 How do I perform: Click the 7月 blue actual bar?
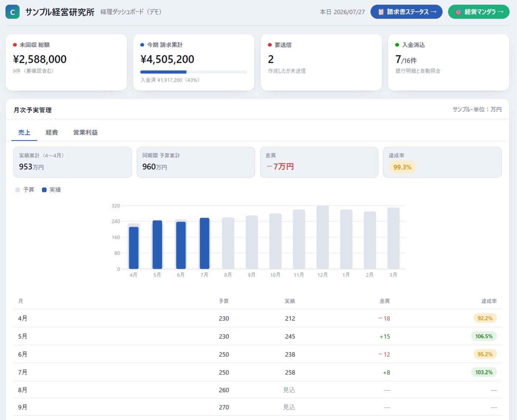[205, 243]
